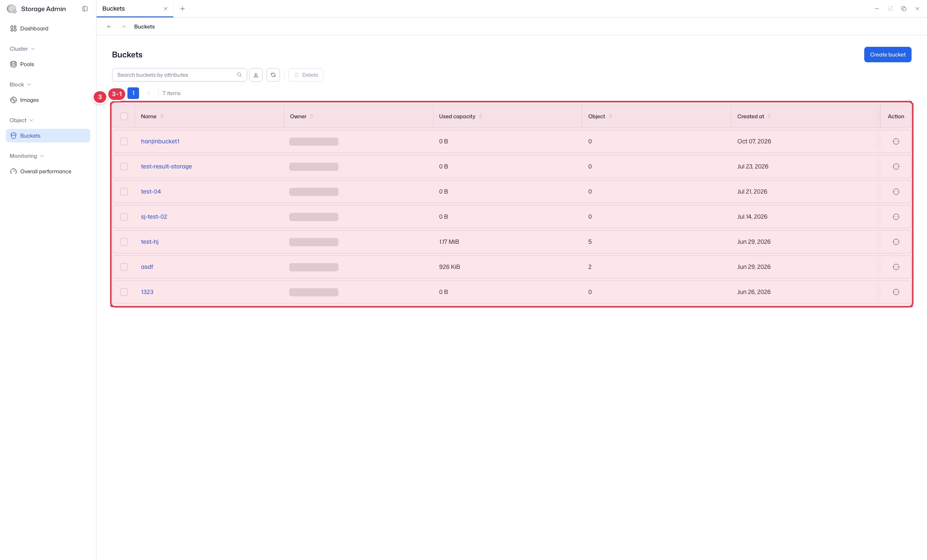
Task: Collapse the sidebar panel icon
Action: [85, 9]
